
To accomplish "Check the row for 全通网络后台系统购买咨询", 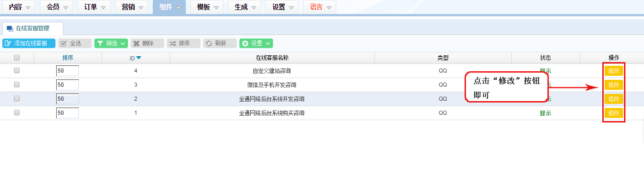I will (17, 113).
